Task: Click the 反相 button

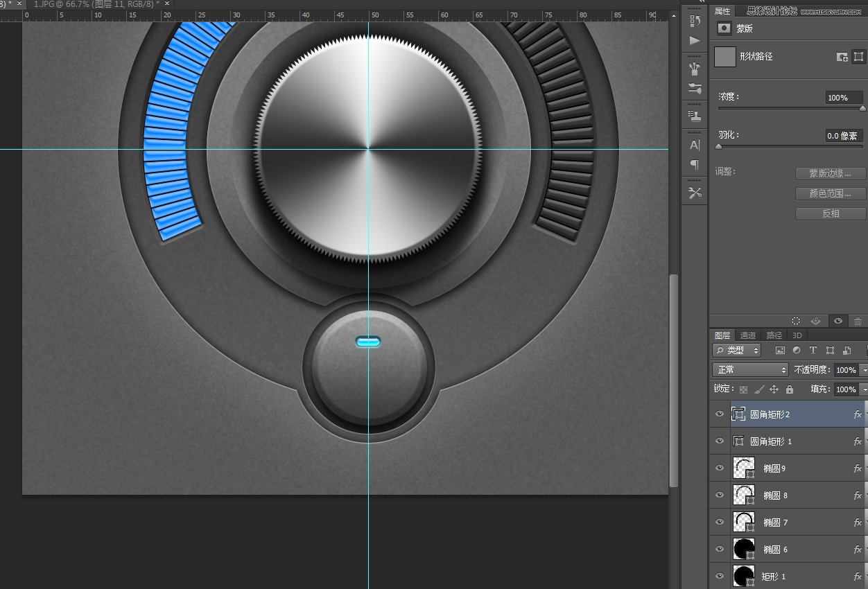Action: pyautogui.click(x=830, y=213)
